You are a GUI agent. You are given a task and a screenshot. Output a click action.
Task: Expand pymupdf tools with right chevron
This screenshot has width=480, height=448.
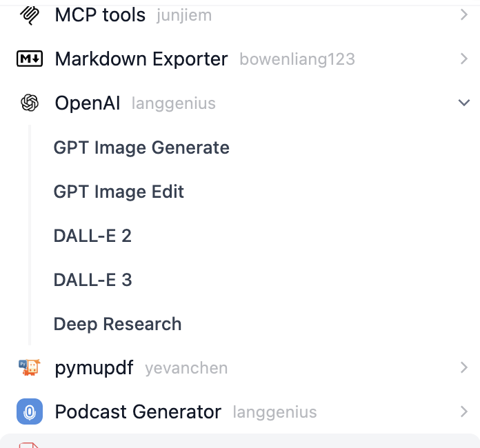(464, 368)
